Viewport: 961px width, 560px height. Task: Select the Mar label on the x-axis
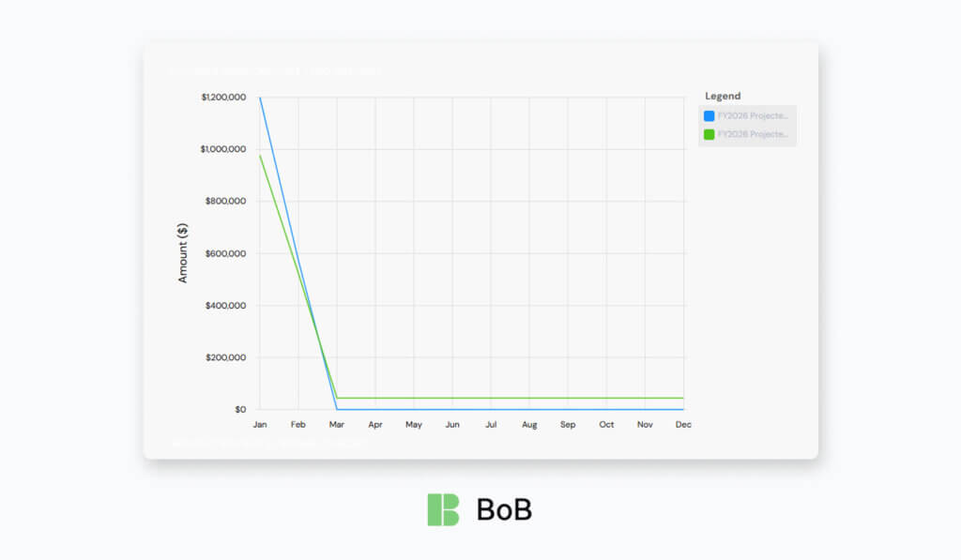(337, 425)
